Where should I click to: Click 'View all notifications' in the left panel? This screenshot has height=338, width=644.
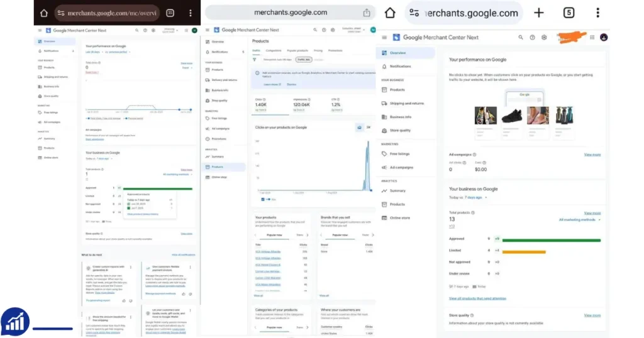183,254
